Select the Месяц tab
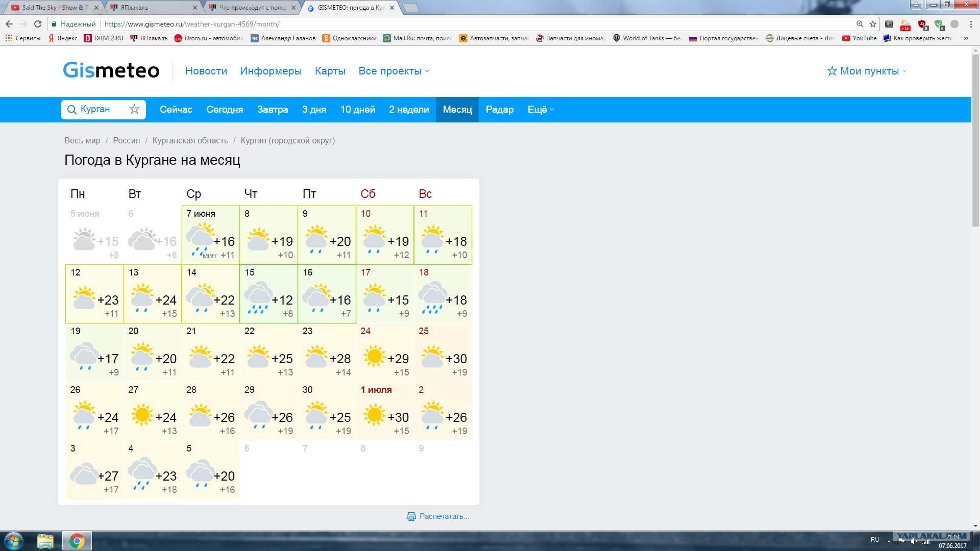The image size is (980, 551). 457,110
